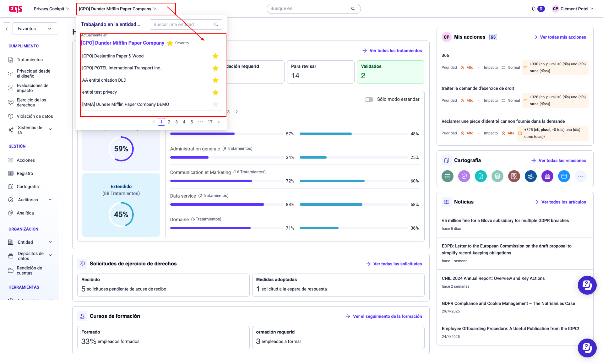Click the Tratamientos sidebar icon
This screenshot has width=603, height=364.
pos(11,60)
